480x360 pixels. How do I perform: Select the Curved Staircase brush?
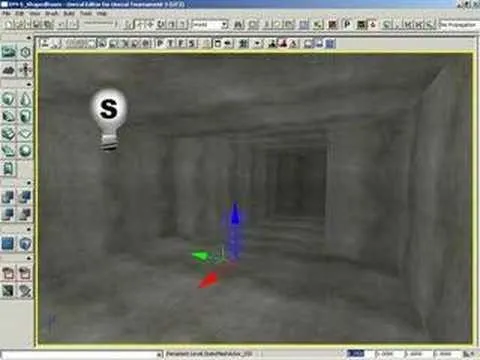point(9,116)
